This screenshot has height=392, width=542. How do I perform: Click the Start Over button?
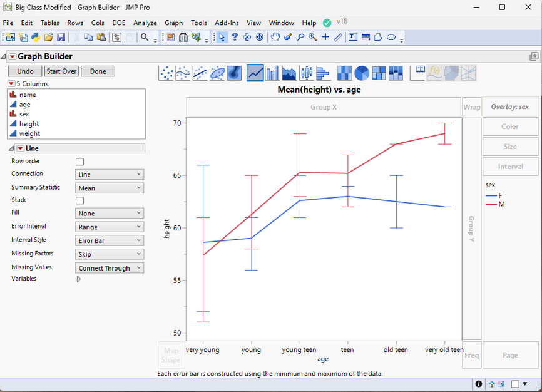[61, 71]
